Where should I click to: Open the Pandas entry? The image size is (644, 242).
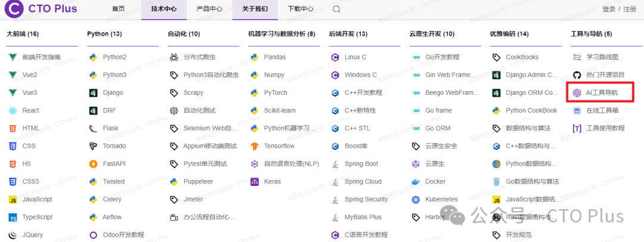[x=275, y=57]
